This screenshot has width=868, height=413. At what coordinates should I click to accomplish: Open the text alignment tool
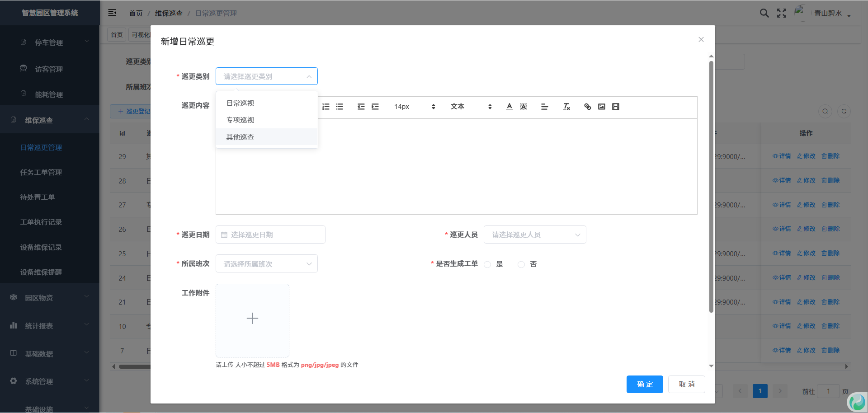pos(544,107)
